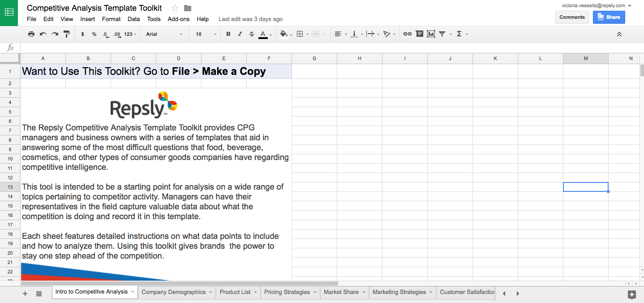Click the Comments button
The width and height of the screenshot is (644, 303).
(572, 17)
